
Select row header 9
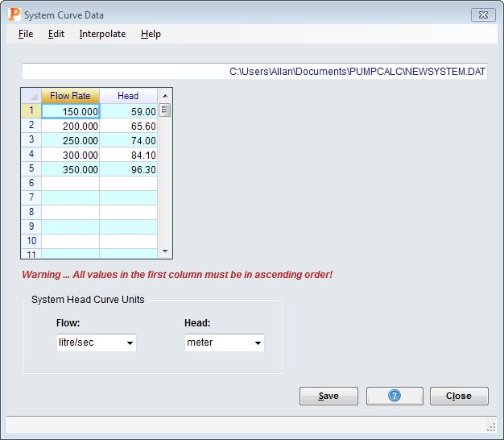31,226
